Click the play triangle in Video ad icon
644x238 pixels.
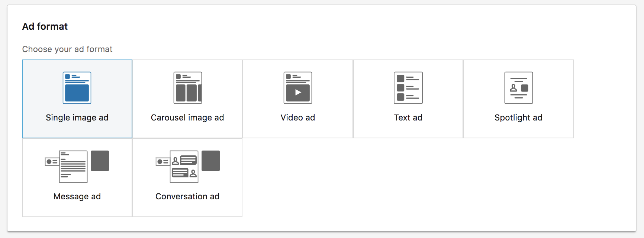tap(298, 93)
